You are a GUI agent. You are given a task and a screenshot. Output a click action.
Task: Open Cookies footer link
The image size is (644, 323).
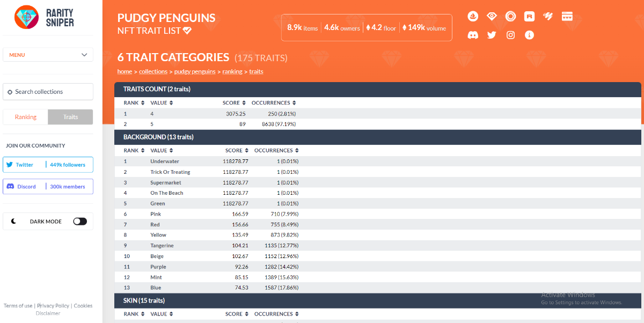pyautogui.click(x=83, y=306)
